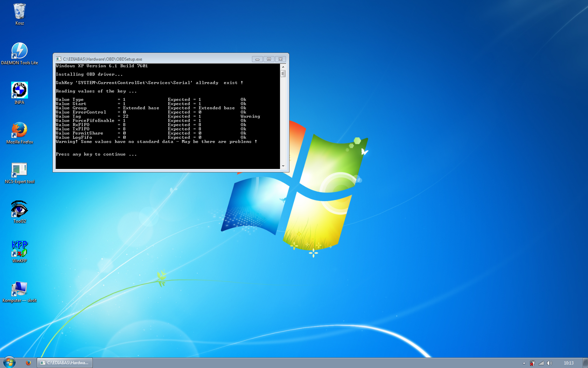Maximize the OBDSetup console window

coord(269,59)
